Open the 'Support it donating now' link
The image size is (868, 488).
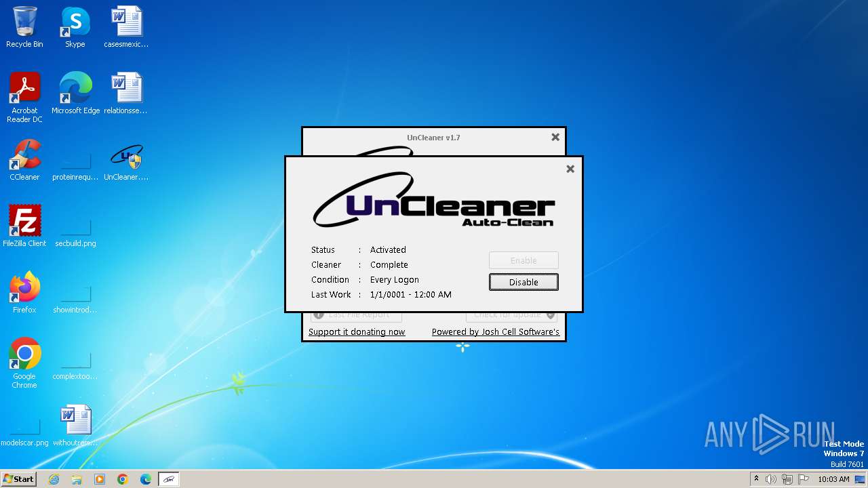click(x=357, y=331)
